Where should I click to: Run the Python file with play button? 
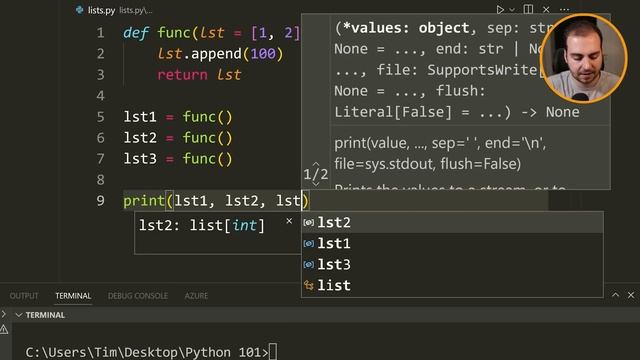tap(500, 9)
